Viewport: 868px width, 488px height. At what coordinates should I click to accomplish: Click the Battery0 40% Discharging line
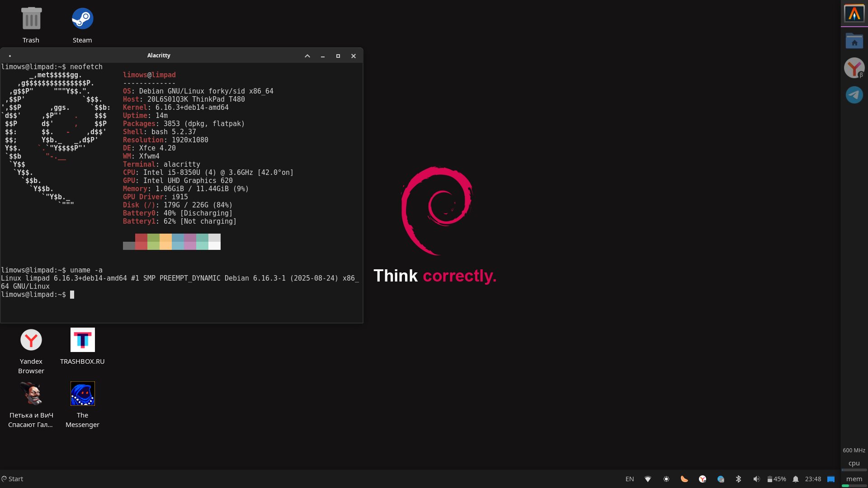pyautogui.click(x=178, y=213)
